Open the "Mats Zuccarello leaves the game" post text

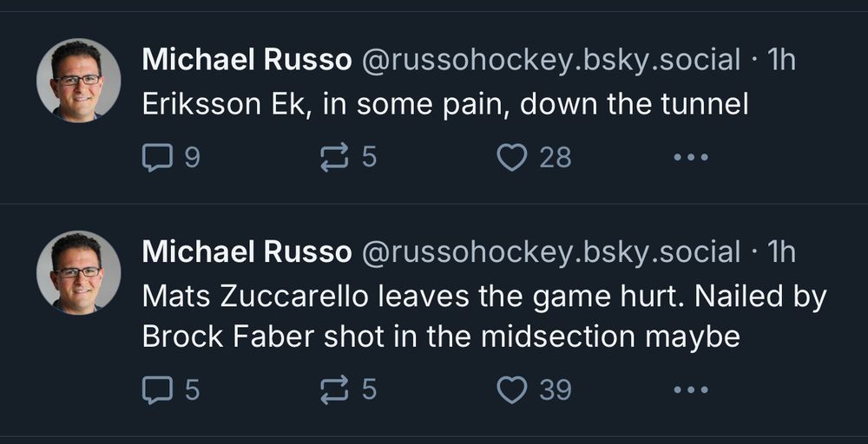click(483, 316)
